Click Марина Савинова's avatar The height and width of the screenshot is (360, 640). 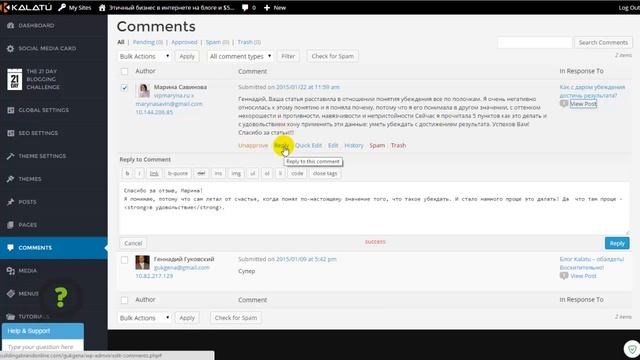[x=143, y=91]
